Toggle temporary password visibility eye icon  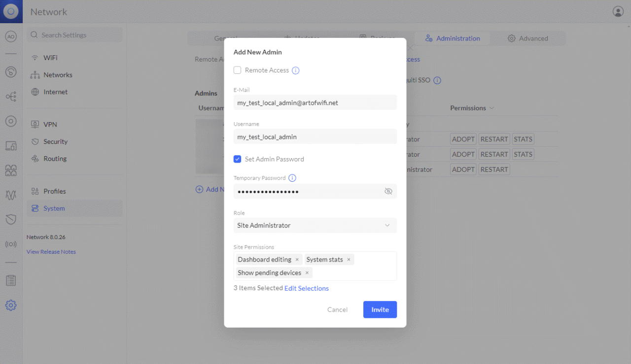point(388,191)
